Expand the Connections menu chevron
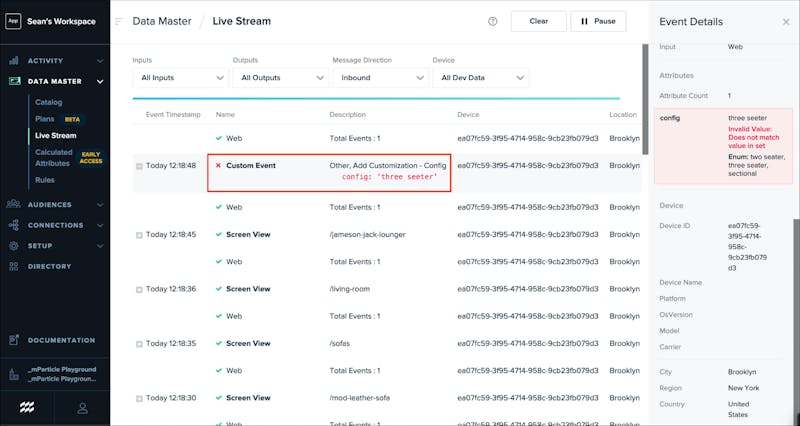This screenshot has width=800, height=426. tap(100, 225)
